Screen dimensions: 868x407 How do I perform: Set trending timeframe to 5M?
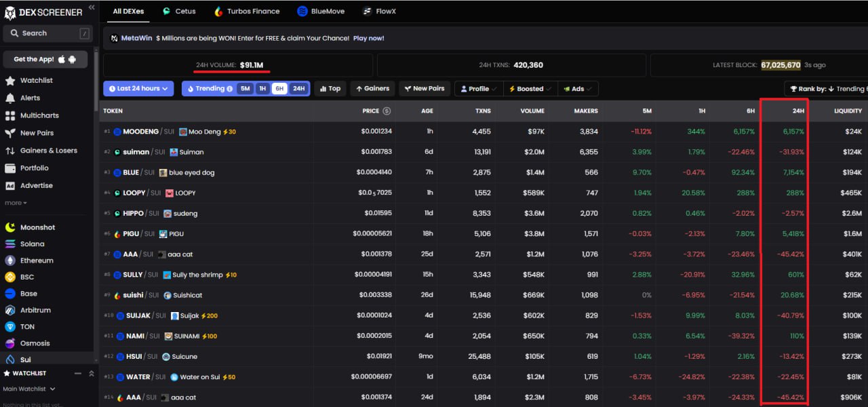(245, 89)
